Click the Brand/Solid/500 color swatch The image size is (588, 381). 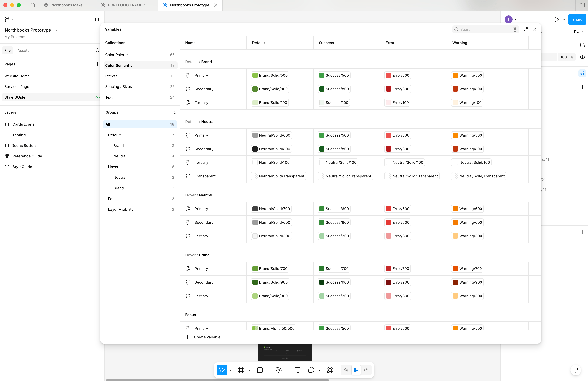click(x=255, y=75)
